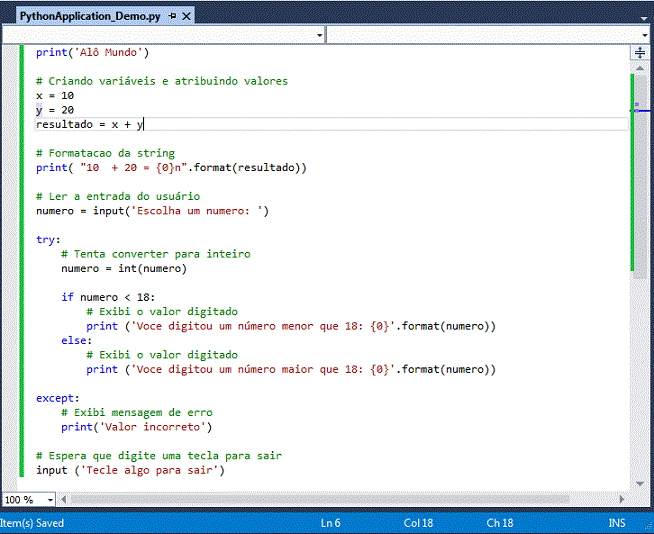
Task: Click the input ('Tecle algo para sair') line
Action: click(x=130, y=470)
